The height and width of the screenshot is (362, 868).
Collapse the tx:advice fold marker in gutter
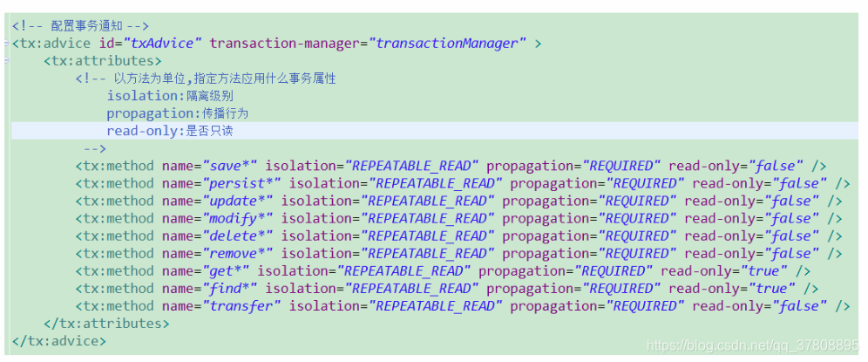(x=6, y=44)
